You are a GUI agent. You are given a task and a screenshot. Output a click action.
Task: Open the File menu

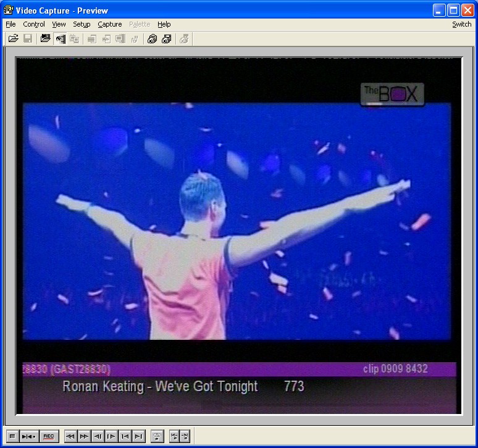click(x=10, y=24)
